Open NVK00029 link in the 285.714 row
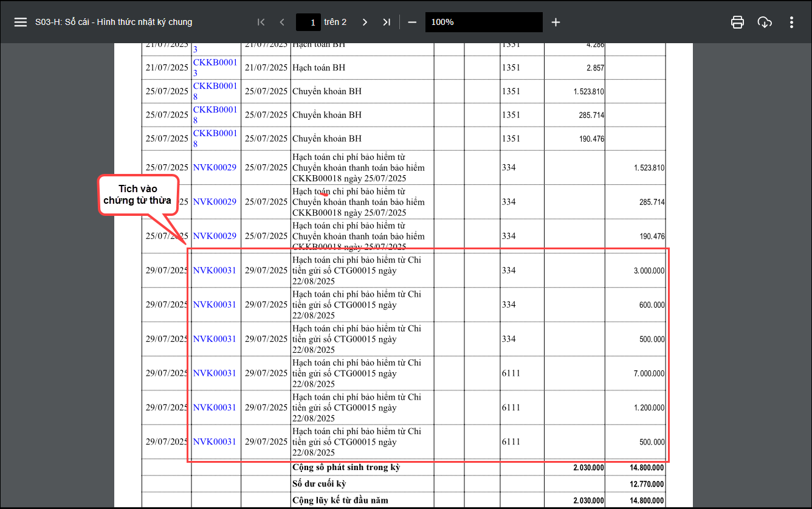The image size is (812, 509). click(215, 201)
